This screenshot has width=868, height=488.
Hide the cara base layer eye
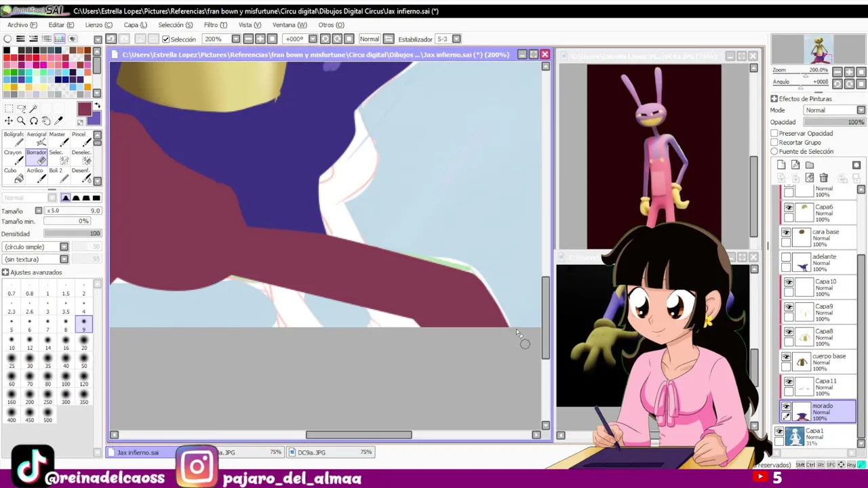point(786,232)
